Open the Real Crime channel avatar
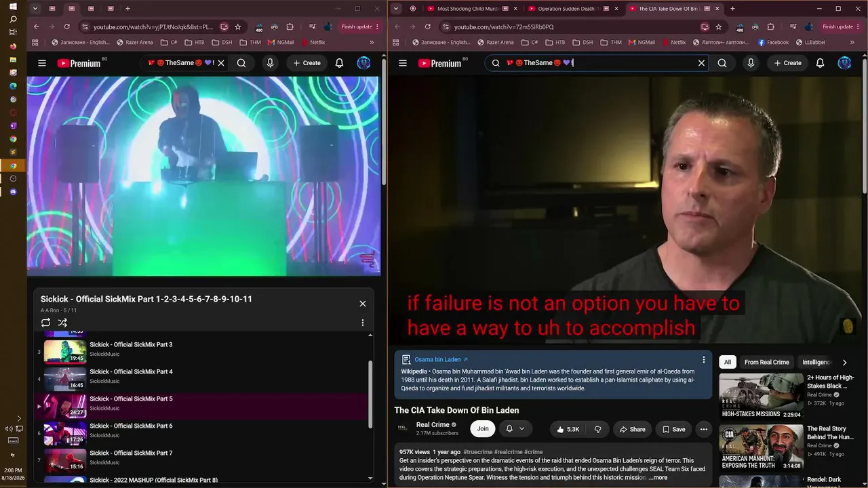 403,428
